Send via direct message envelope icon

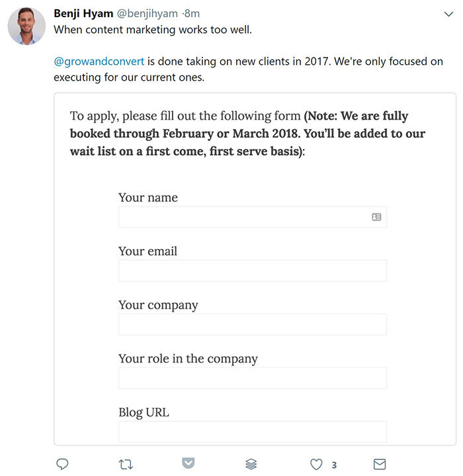pyautogui.click(x=380, y=464)
